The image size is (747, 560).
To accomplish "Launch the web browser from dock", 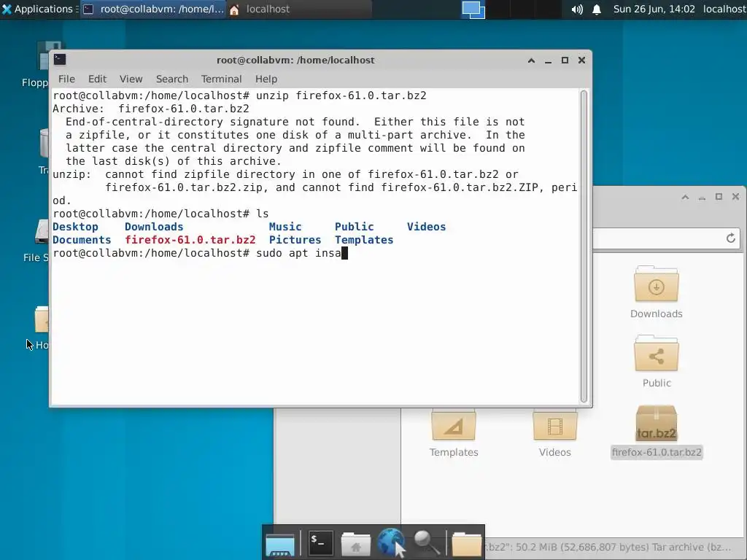I will coord(391,542).
